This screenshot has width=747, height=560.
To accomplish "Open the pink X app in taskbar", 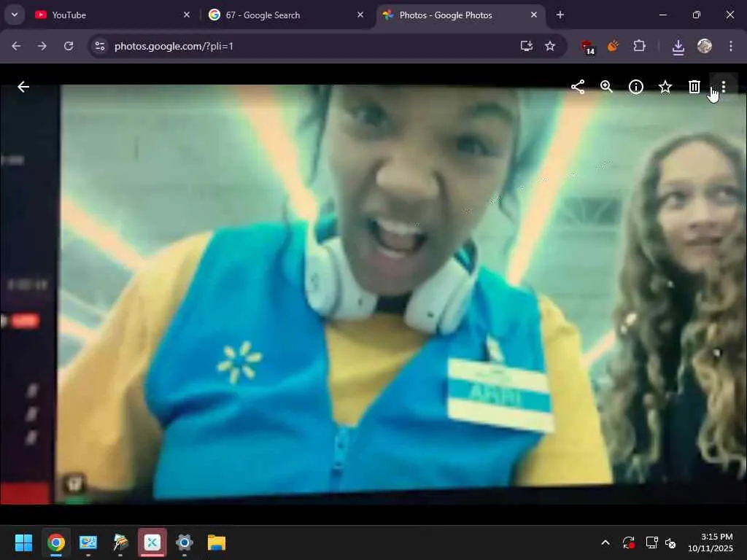I will coord(152,542).
